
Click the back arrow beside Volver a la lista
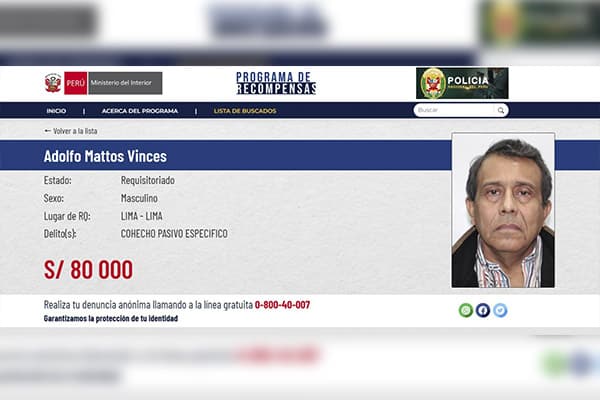(47, 131)
